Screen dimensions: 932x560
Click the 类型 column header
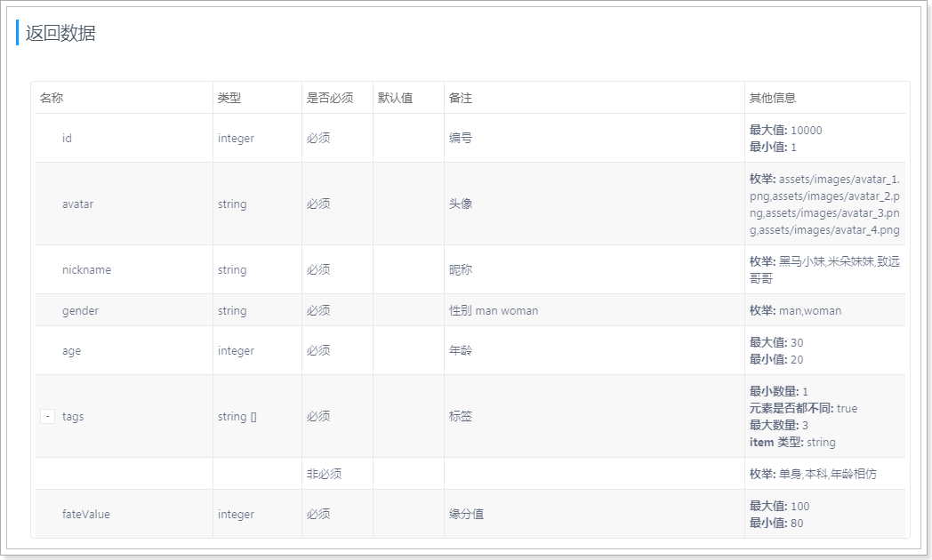click(229, 98)
